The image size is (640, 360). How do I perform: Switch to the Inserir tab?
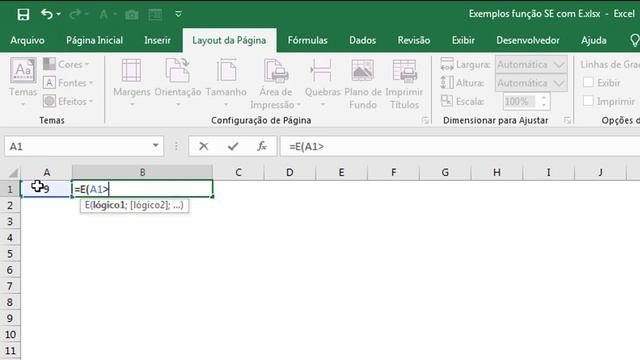tap(157, 40)
